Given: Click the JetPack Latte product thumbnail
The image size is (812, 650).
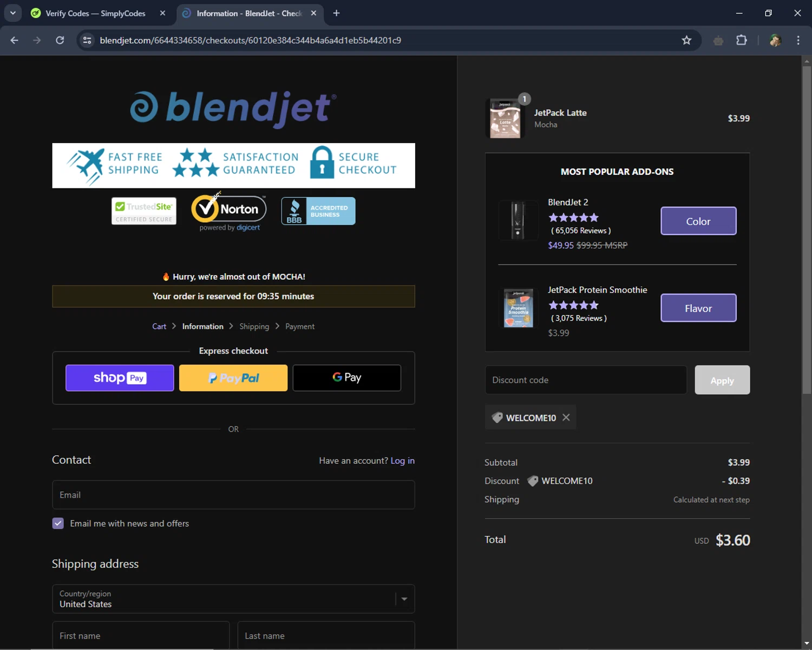Looking at the screenshot, I should [505, 118].
